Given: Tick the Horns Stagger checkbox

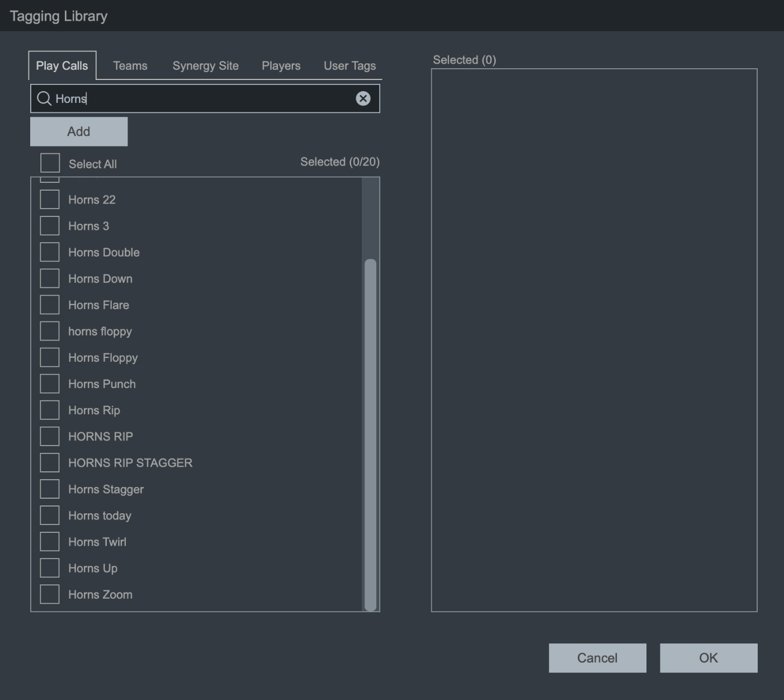Looking at the screenshot, I should (x=50, y=489).
